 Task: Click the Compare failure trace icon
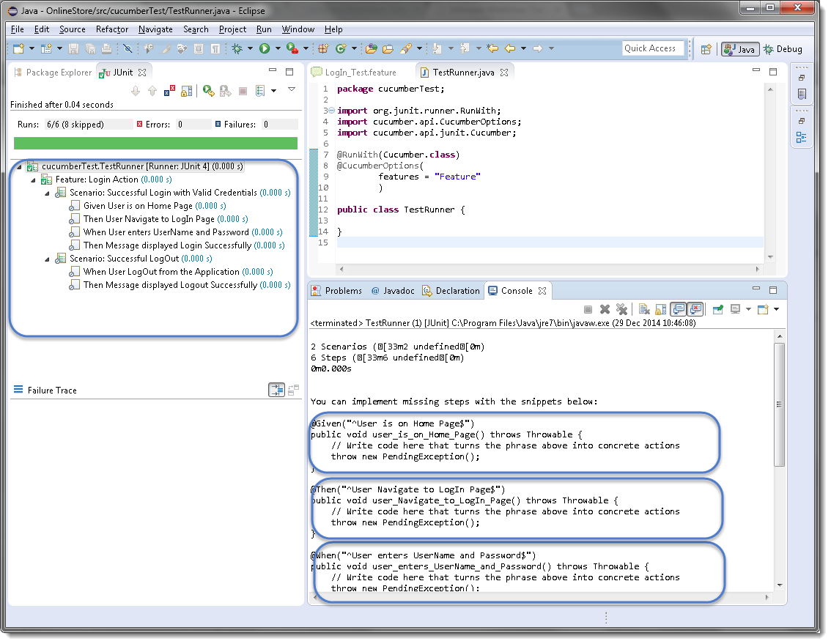294,391
